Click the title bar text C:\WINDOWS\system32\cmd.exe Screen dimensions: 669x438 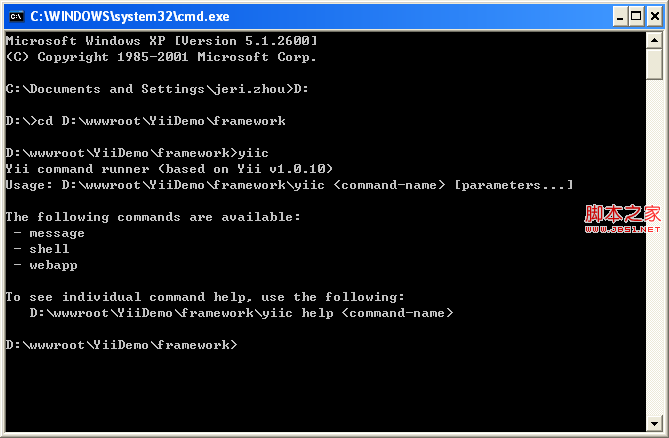(x=130, y=16)
